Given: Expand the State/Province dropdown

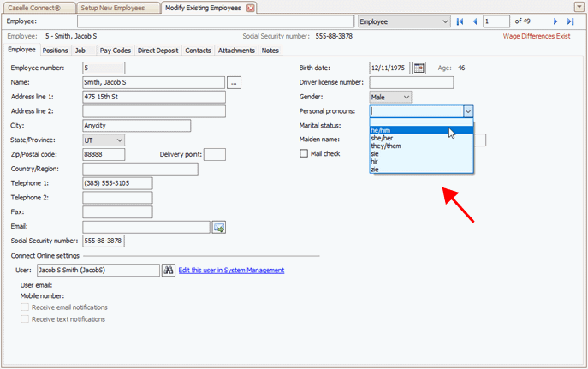Looking at the screenshot, I should (118, 140).
